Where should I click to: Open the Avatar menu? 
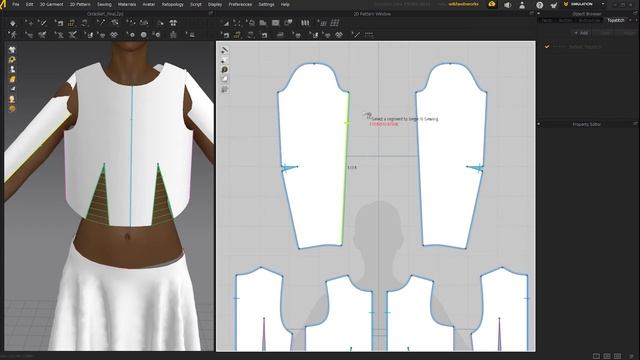point(149,4)
